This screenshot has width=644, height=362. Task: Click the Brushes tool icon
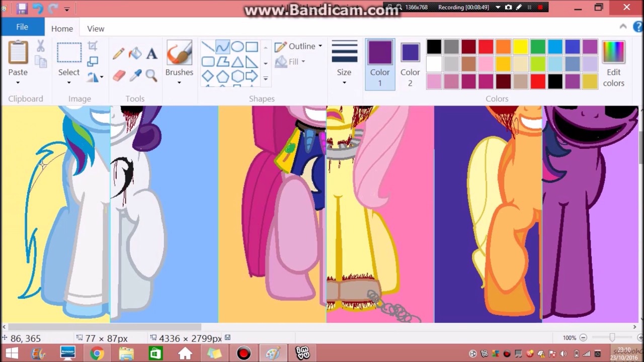click(x=179, y=53)
